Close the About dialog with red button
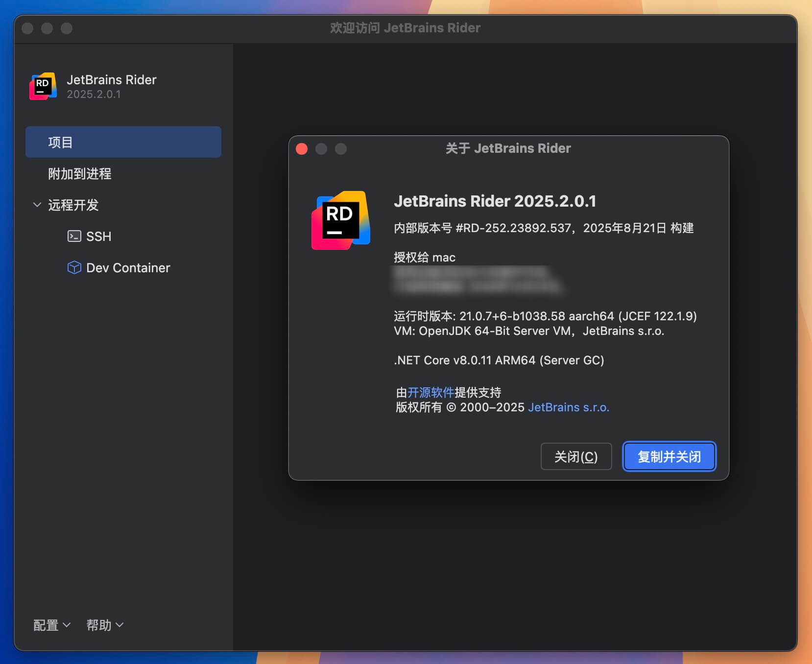812x664 pixels. [x=302, y=149]
